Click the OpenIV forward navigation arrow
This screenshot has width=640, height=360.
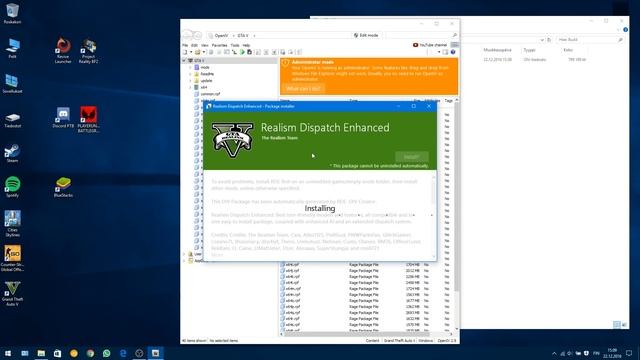198,35
